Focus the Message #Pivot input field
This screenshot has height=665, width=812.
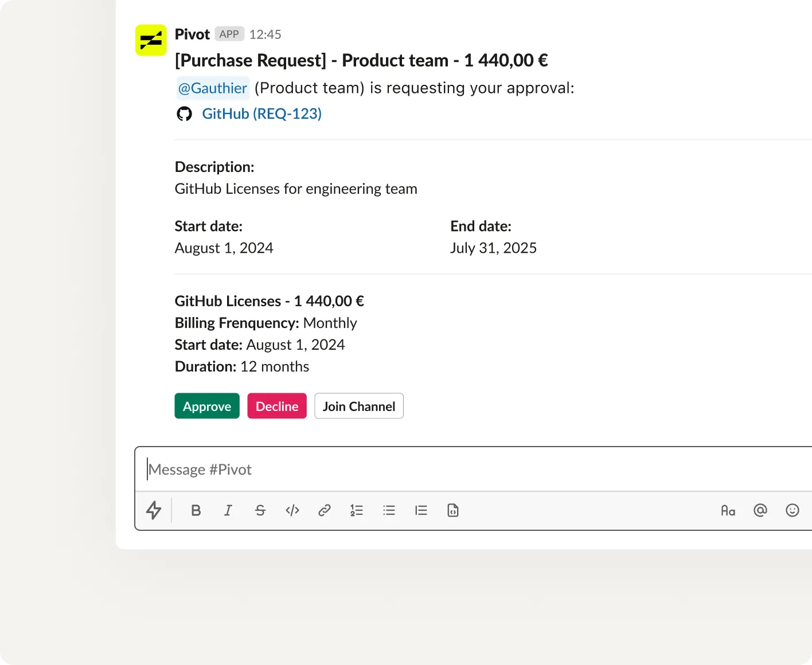click(x=474, y=470)
